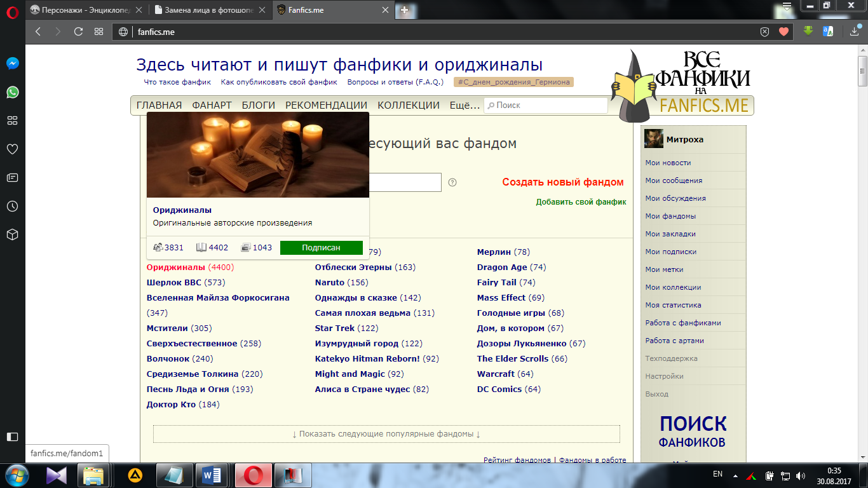The height and width of the screenshot is (488, 868).
Task: Open the translator extension icon
Action: [x=828, y=31]
